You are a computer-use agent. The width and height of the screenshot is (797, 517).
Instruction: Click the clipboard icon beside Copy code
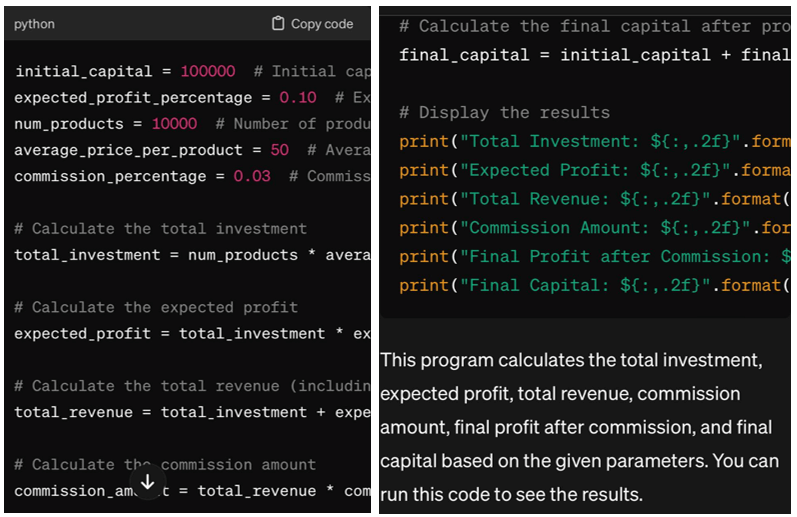[x=278, y=24]
